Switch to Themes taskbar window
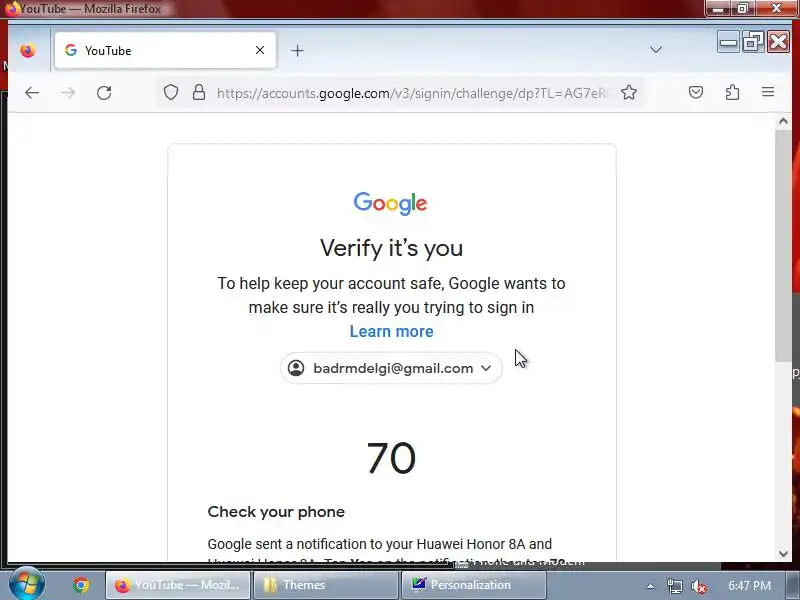The image size is (800, 600). tap(326, 585)
